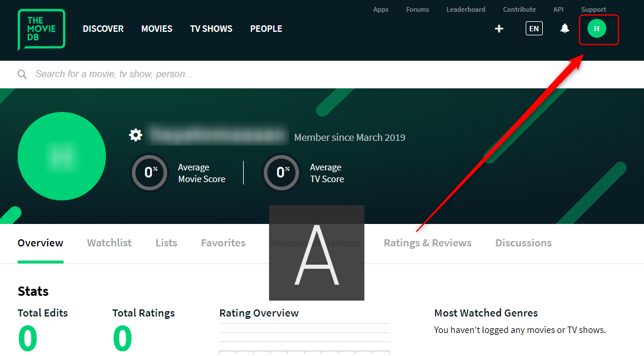644x356 pixels.
Task: Open the EN language selector
Action: [534, 28]
